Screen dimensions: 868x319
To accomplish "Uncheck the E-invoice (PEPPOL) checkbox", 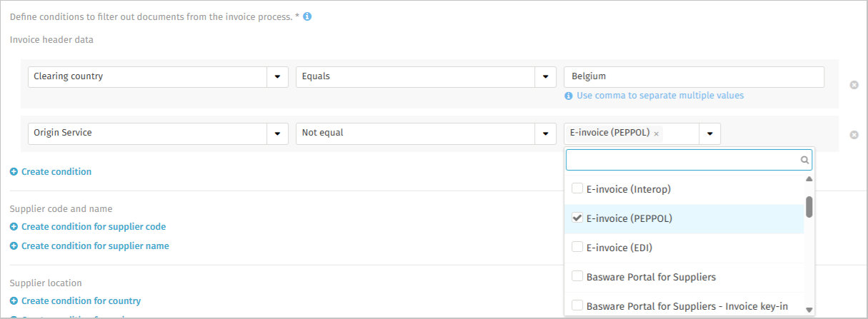I will point(577,218).
